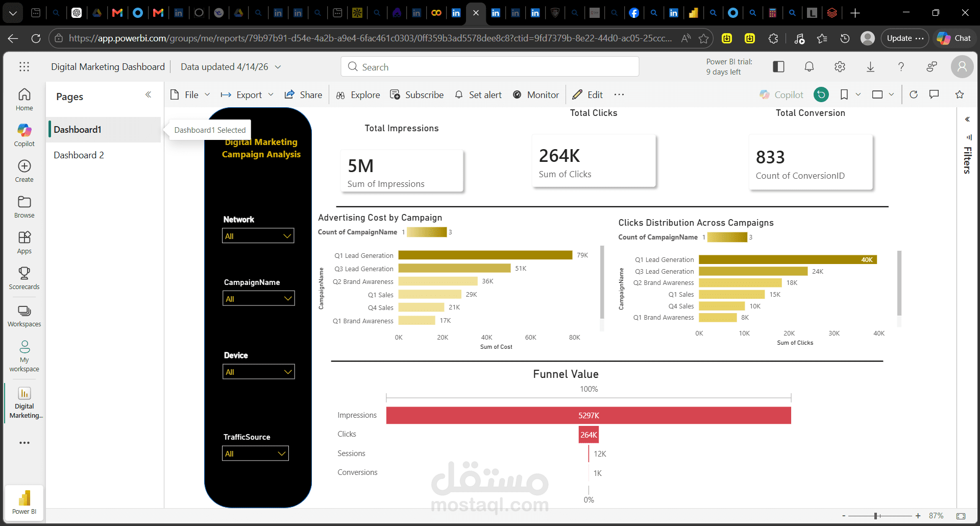980x526 pixels.
Task: Open the Device slicer dropdown
Action: [258, 372]
